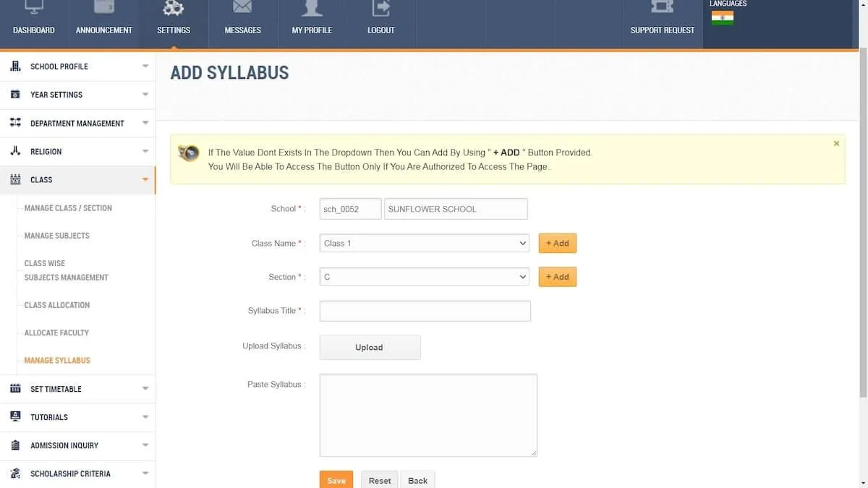The width and height of the screenshot is (868, 488).
Task: Click the Admission Inquiry clipboard icon
Action: coord(15,445)
